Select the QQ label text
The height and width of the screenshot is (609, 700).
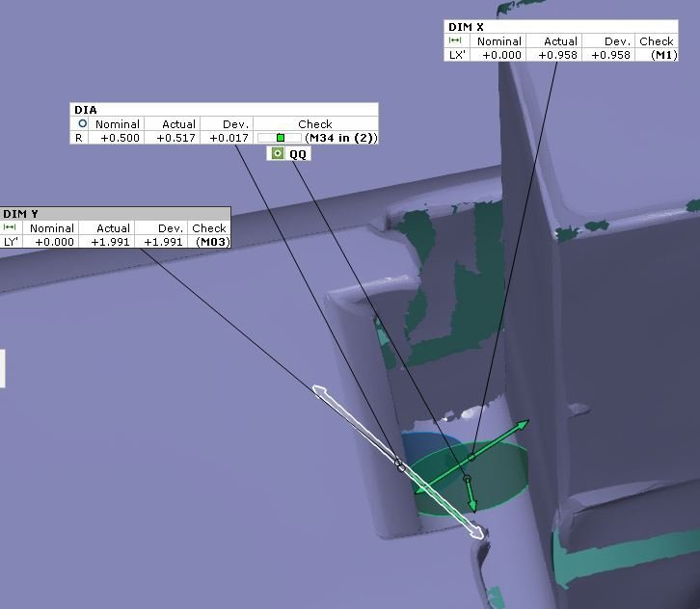298,154
